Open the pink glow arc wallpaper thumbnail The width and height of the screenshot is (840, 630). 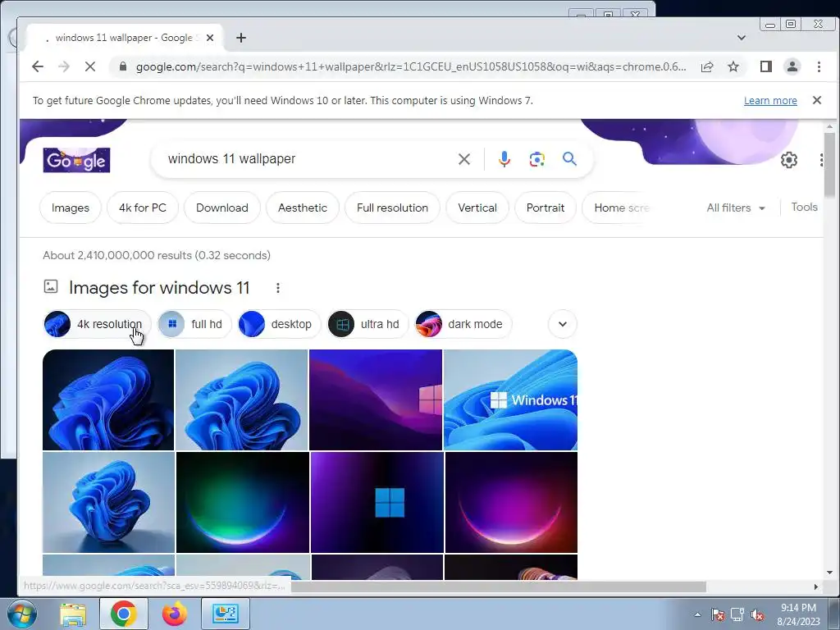(x=511, y=502)
